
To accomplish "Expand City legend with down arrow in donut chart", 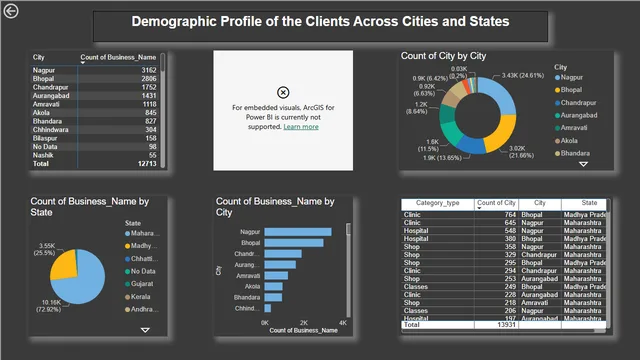I will [x=583, y=164].
